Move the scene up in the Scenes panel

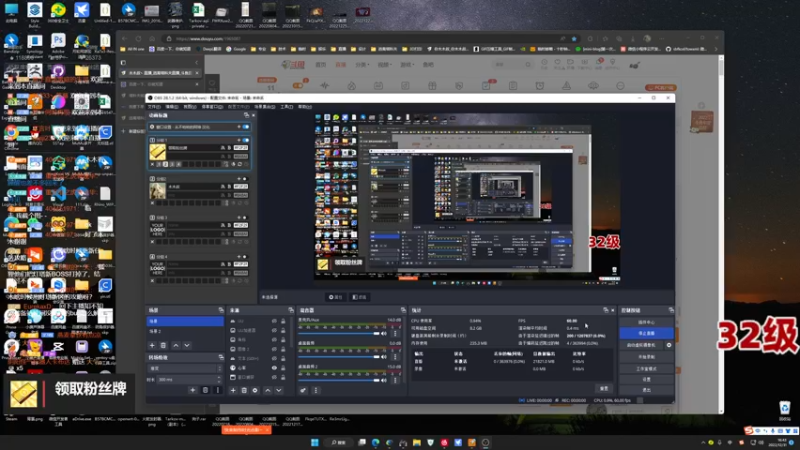click(176, 345)
